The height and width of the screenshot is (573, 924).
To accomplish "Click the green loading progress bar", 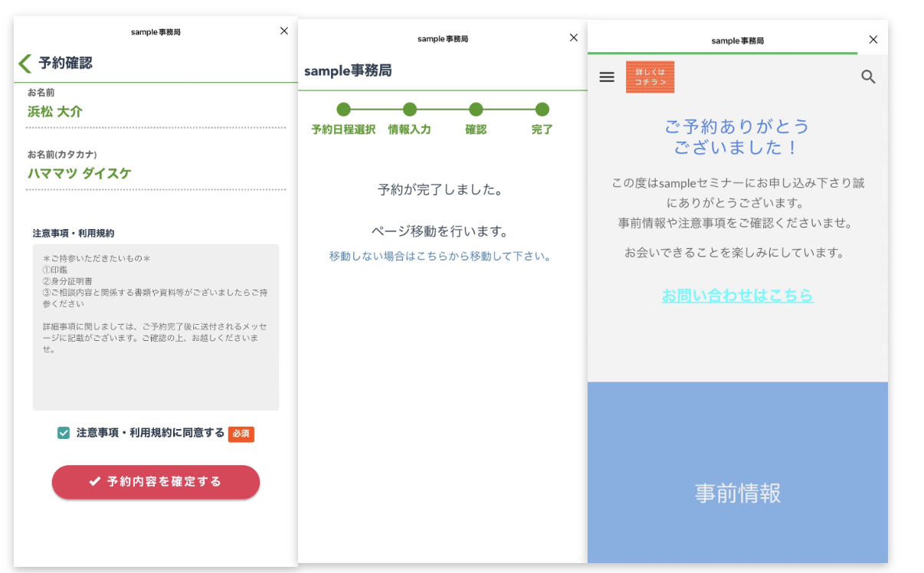I will pos(722,53).
